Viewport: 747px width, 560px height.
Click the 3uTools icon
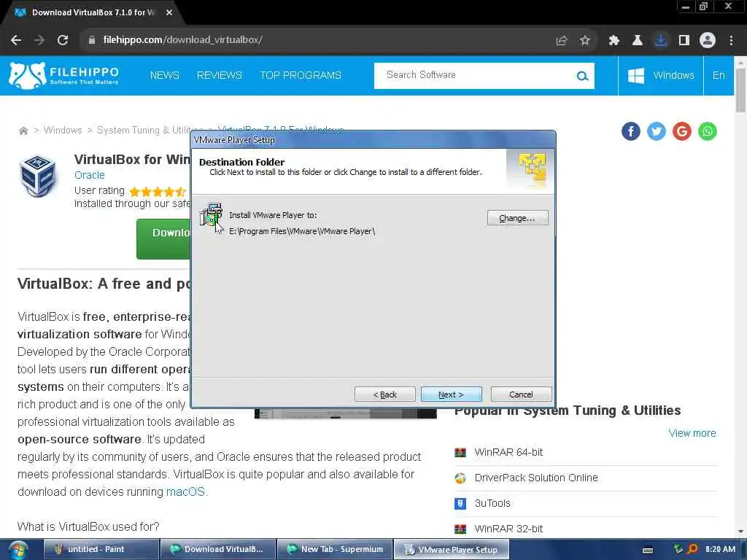[x=460, y=503]
